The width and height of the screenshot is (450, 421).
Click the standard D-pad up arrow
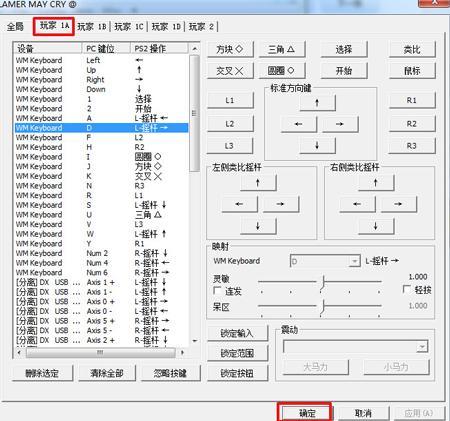click(317, 103)
